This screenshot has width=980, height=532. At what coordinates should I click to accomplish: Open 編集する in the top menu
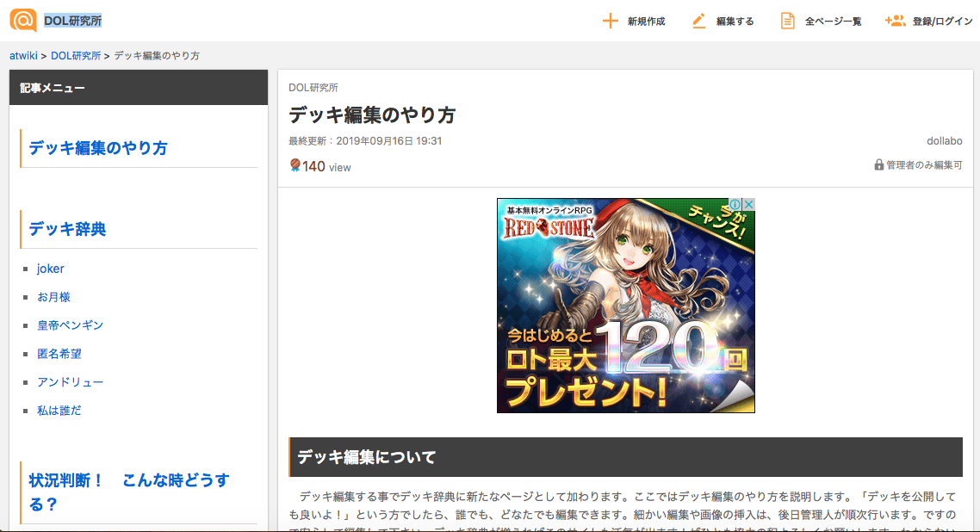(x=735, y=22)
